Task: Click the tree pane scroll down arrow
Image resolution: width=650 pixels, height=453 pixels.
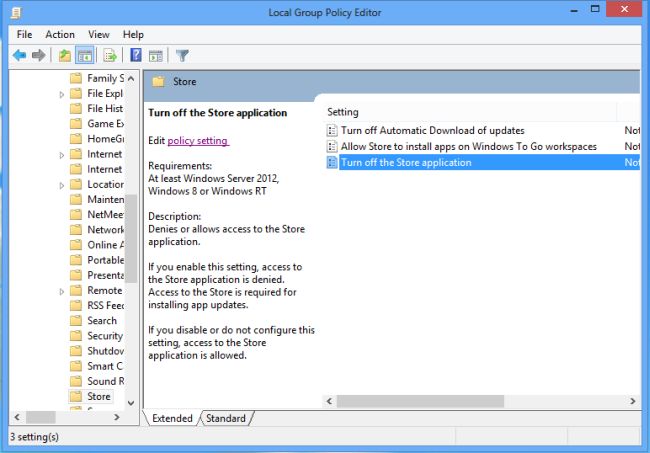Action: click(131, 403)
